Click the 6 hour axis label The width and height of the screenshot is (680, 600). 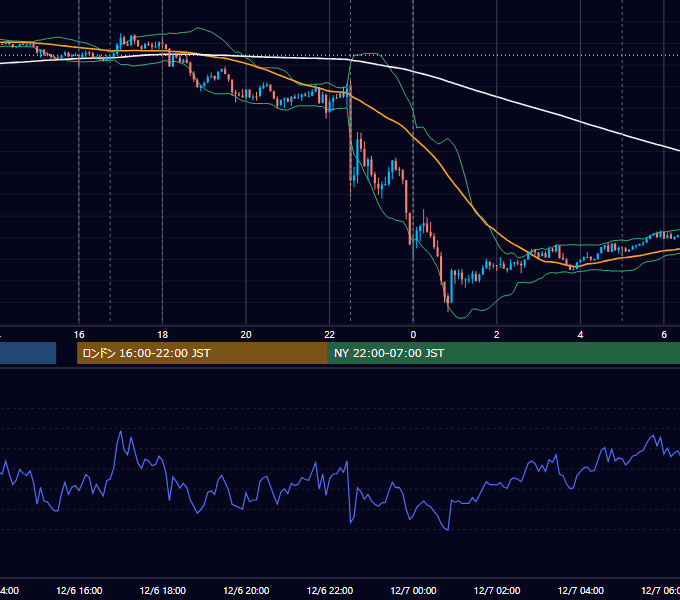(664, 335)
